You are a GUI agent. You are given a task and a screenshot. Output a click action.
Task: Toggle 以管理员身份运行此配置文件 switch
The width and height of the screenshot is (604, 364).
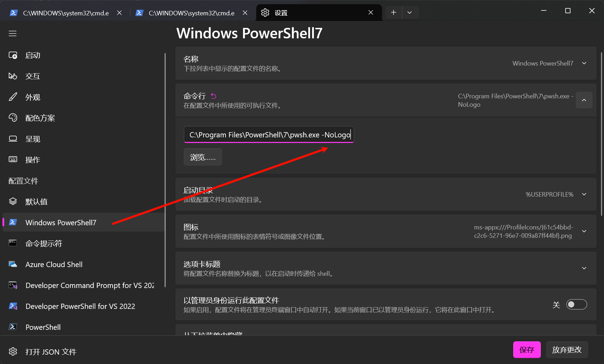pyautogui.click(x=576, y=304)
